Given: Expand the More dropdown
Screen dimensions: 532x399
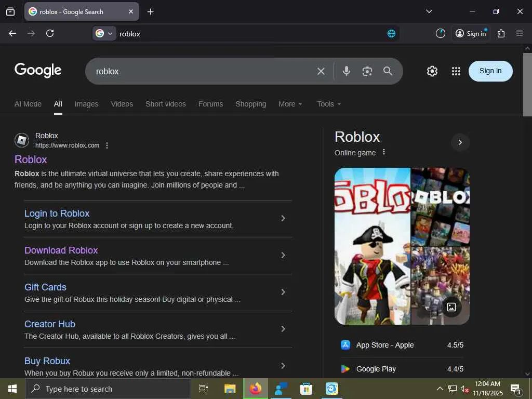Looking at the screenshot, I should tap(290, 104).
